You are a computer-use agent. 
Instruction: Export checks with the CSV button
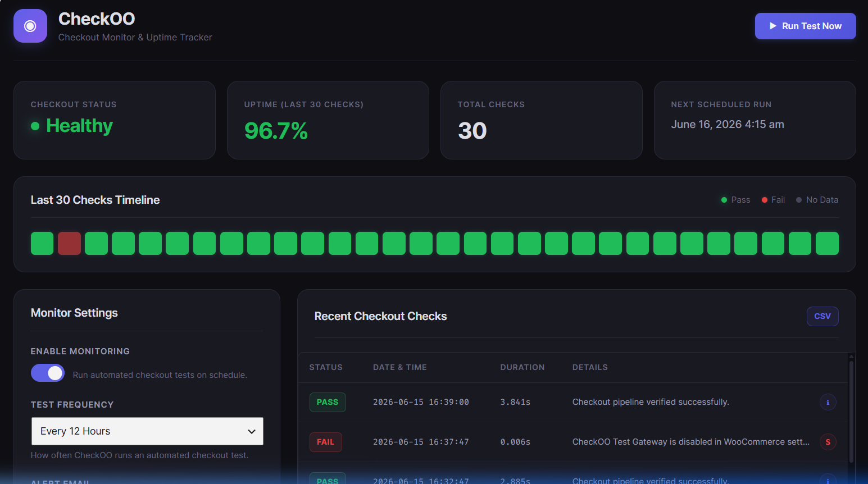(x=822, y=316)
